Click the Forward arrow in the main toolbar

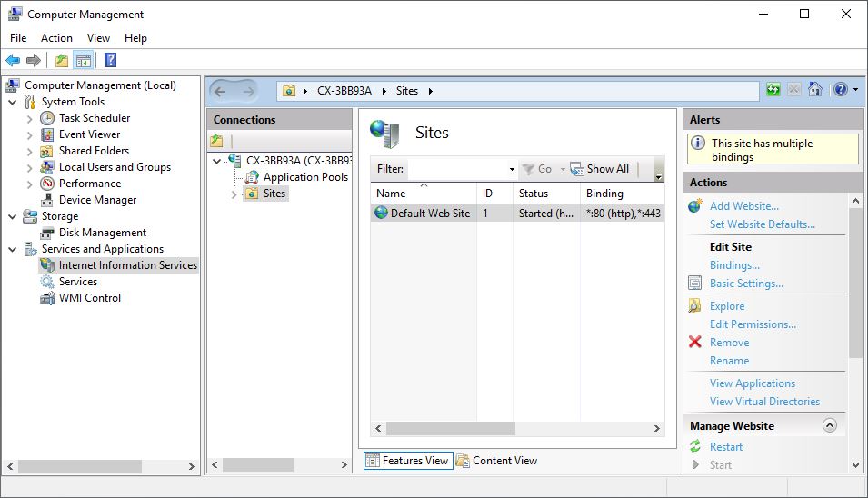34,60
